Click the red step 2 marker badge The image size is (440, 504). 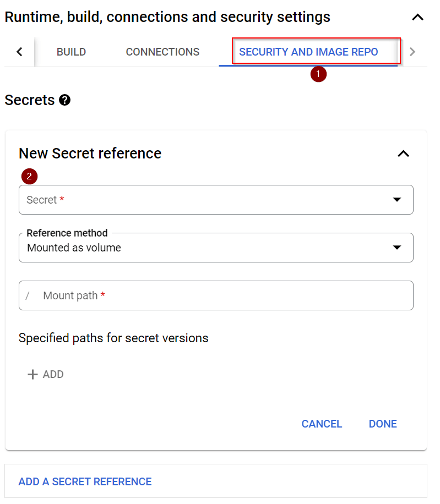tap(29, 177)
